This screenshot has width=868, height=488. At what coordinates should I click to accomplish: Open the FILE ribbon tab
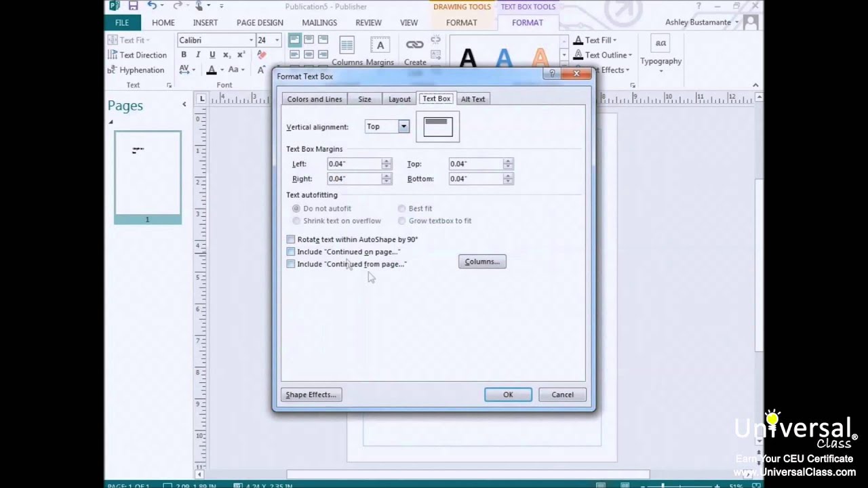(122, 22)
